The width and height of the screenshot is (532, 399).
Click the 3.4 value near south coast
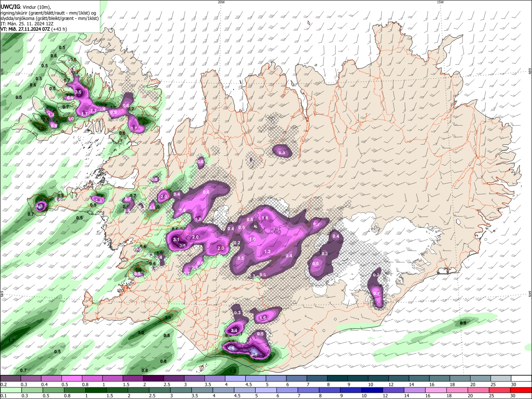coord(234,330)
